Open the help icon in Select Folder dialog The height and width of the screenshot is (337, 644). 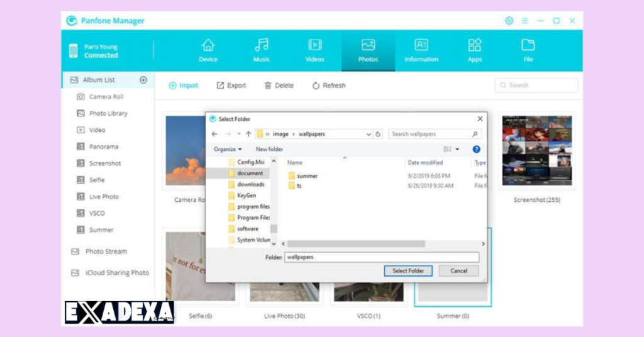476,149
